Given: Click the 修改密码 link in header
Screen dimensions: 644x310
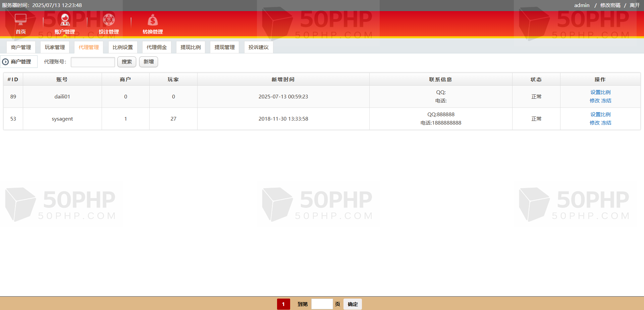Looking at the screenshot, I should click(610, 5).
